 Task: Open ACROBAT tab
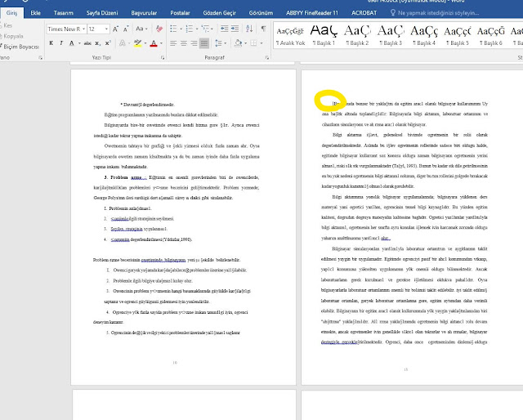pyautogui.click(x=364, y=13)
